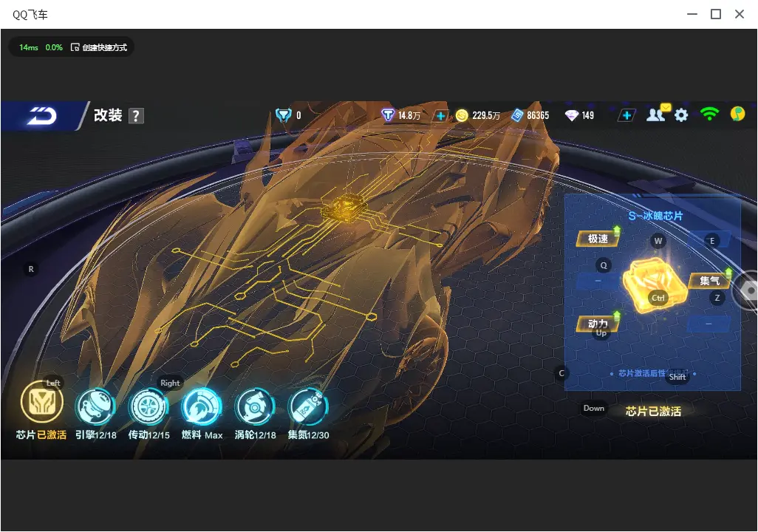Click the empty slot below the Z key
This screenshot has height=532, width=758.
click(x=709, y=324)
